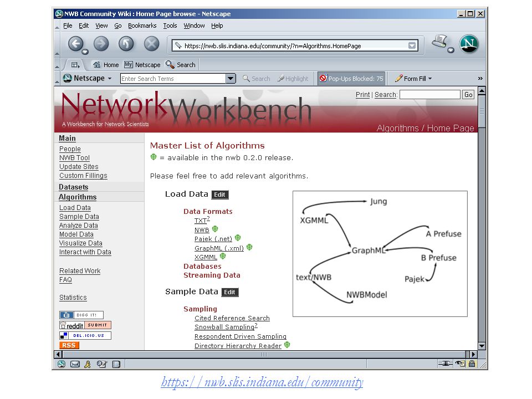Viewport: 532px width, 399px height.
Task: Click the orange RSS feed icon
Action: pyautogui.click(x=69, y=345)
